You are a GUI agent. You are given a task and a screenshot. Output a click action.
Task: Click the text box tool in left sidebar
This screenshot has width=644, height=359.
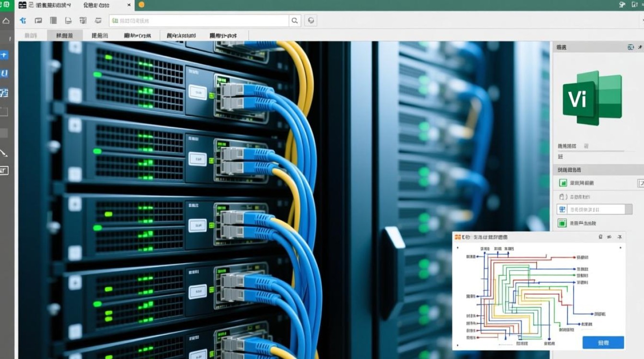[4, 170]
